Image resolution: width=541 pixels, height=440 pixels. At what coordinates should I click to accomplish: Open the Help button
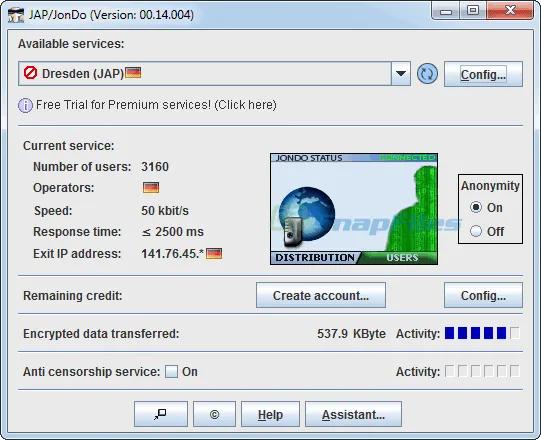(270, 414)
